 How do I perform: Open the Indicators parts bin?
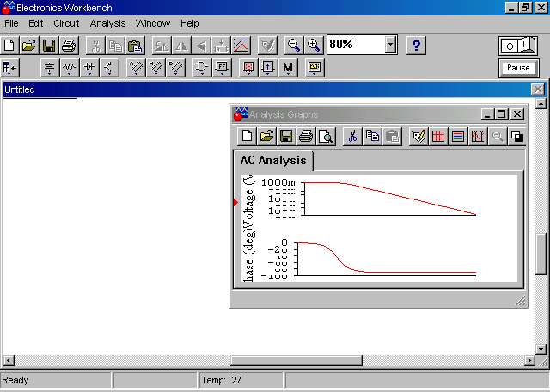[248, 67]
